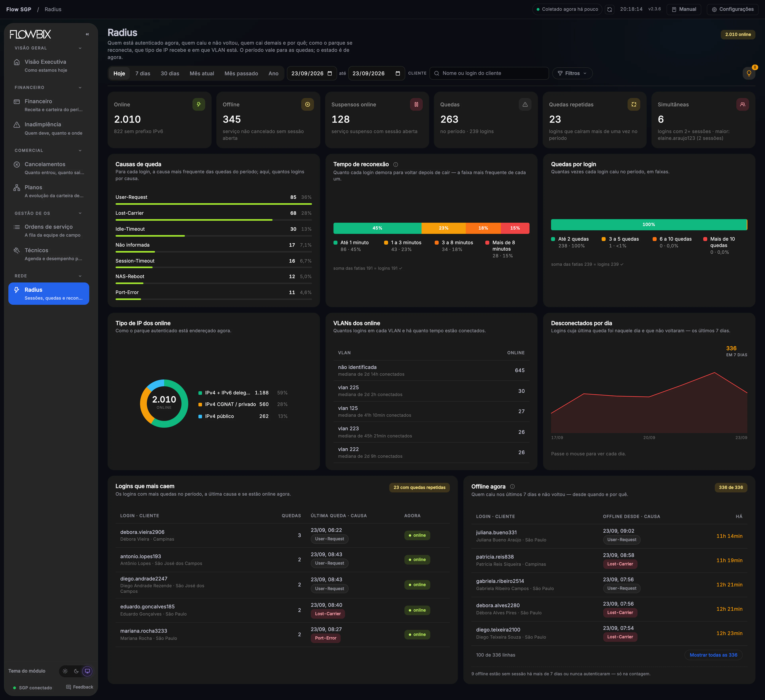Focus the Nome ou login do cliente field
This screenshot has height=700, width=765.
(x=489, y=73)
